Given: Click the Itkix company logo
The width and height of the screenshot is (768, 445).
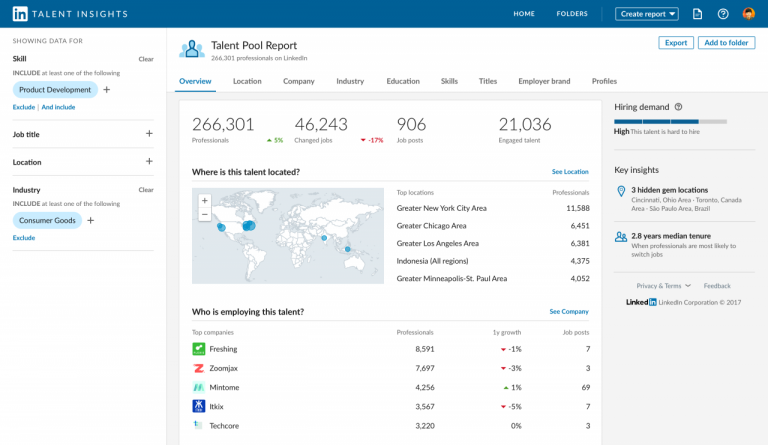Looking at the screenshot, I should click(198, 406).
